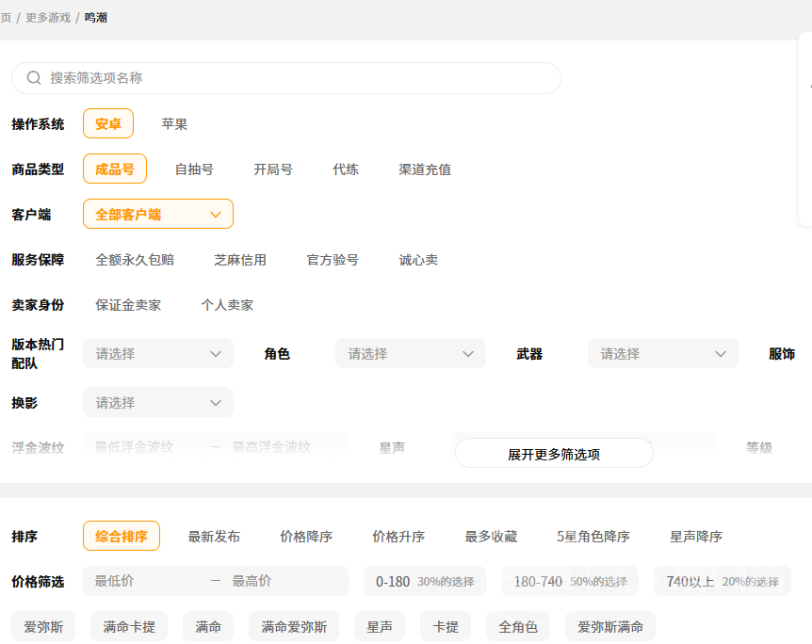
Task: Select 苹果 operating system option
Action: point(174,124)
